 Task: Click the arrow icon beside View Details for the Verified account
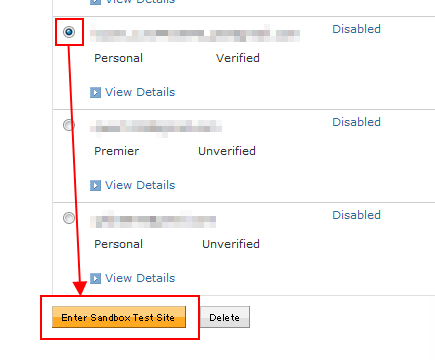95,92
